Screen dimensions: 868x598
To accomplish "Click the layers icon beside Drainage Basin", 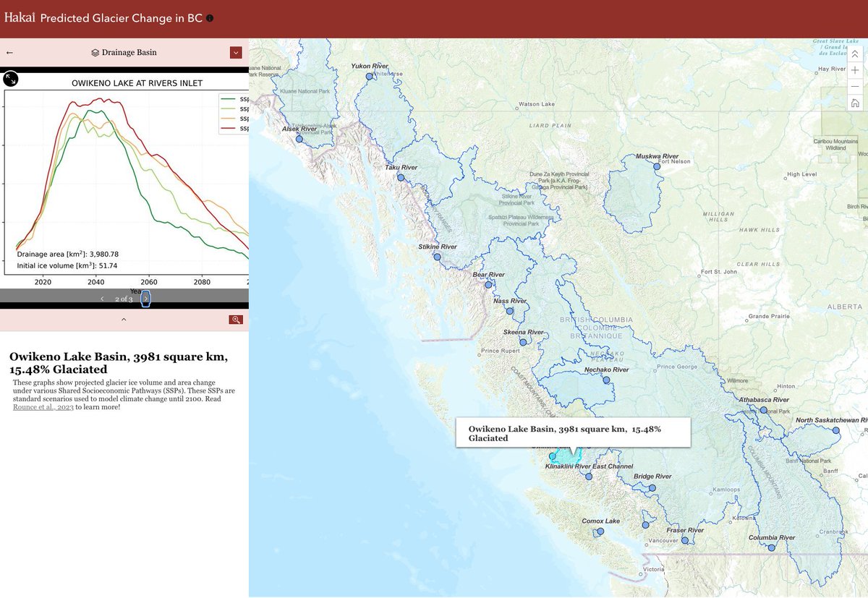I will (x=95, y=52).
